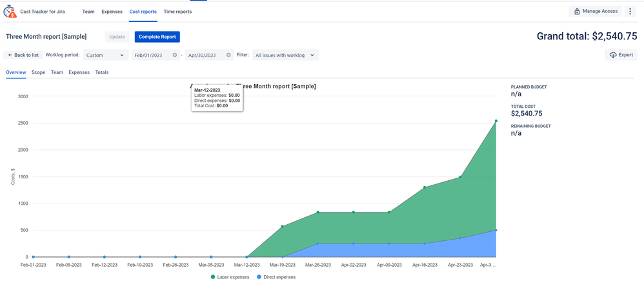Click the lock icon in Manage Access
This screenshot has width=644, height=281.
577,12
